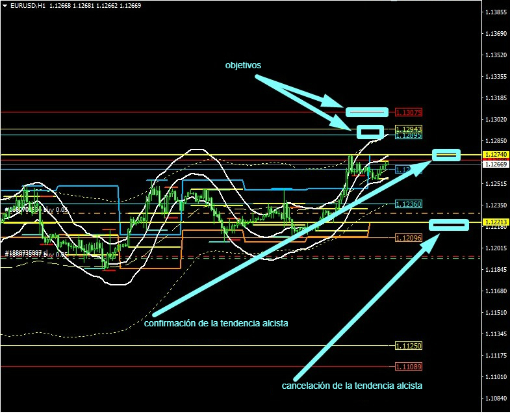
Task: Click the chart menu triangle beside EURUSD,H1
Action: [x=5, y=5]
